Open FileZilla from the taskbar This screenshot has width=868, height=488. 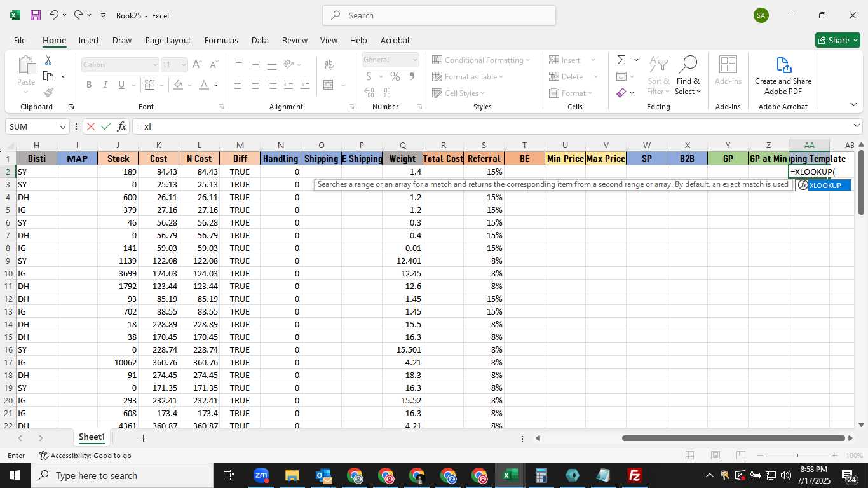634,475
